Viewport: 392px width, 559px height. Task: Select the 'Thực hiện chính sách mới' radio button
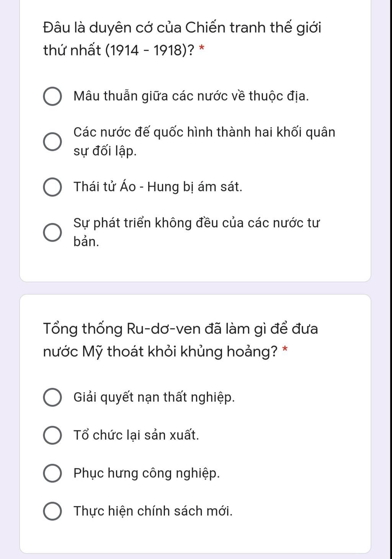click(52, 511)
